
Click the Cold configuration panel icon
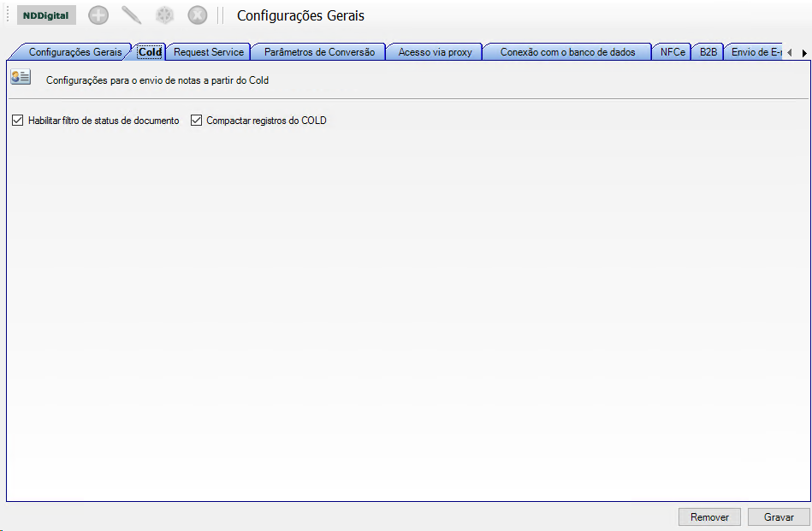21,77
